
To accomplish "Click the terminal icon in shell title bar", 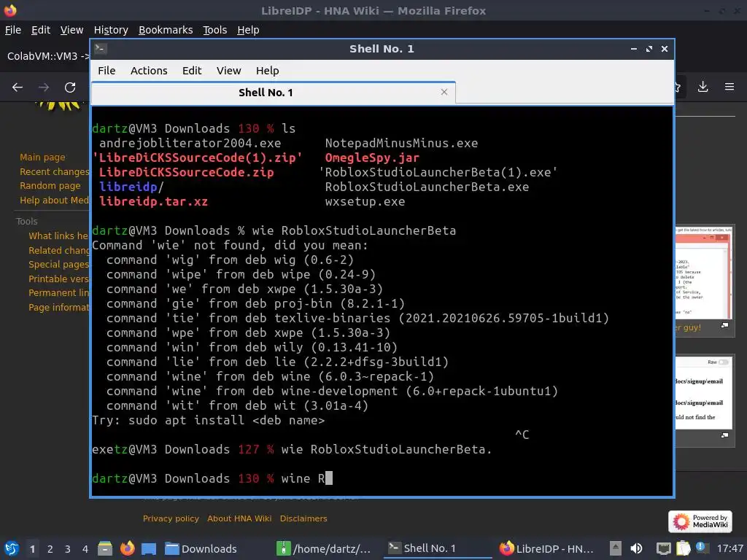I will (x=101, y=48).
